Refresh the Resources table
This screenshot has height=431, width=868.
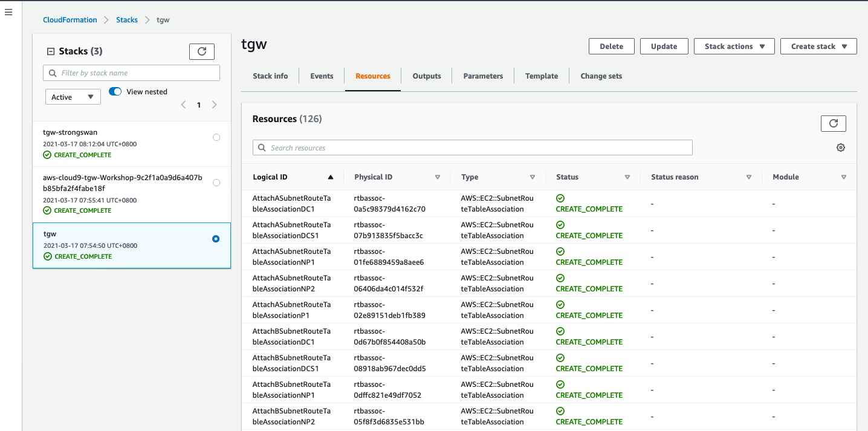[833, 123]
